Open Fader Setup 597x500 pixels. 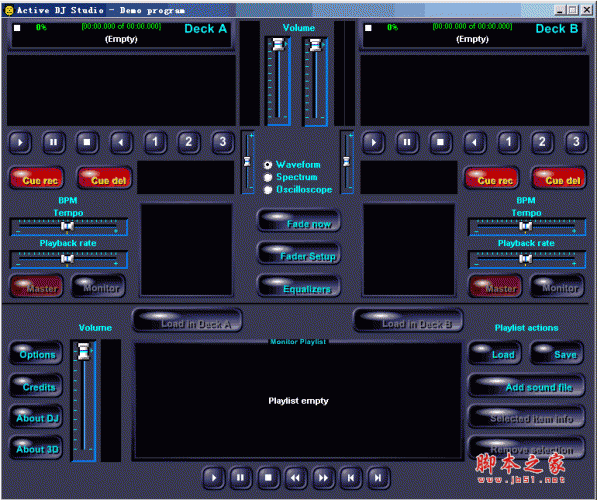point(299,254)
